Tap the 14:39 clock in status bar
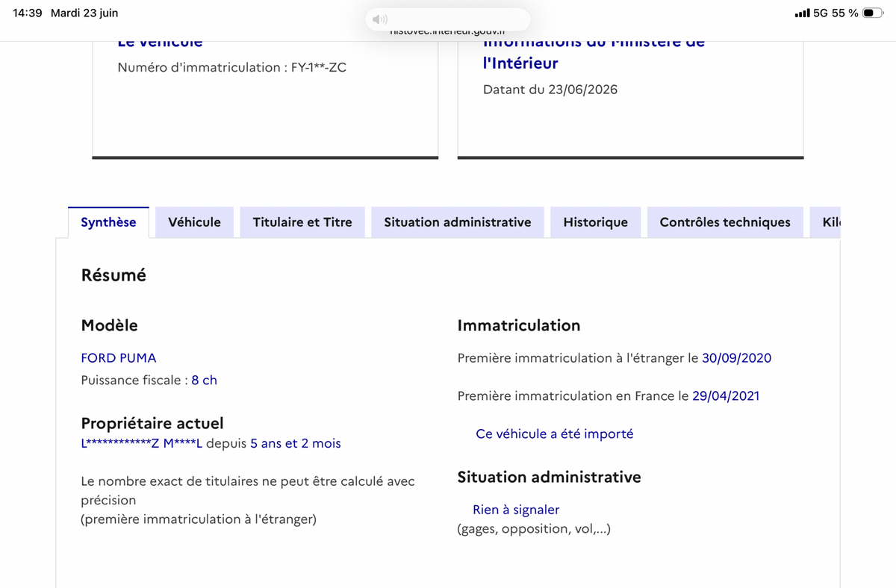Image resolution: width=896 pixels, height=588 pixels. click(28, 13)
